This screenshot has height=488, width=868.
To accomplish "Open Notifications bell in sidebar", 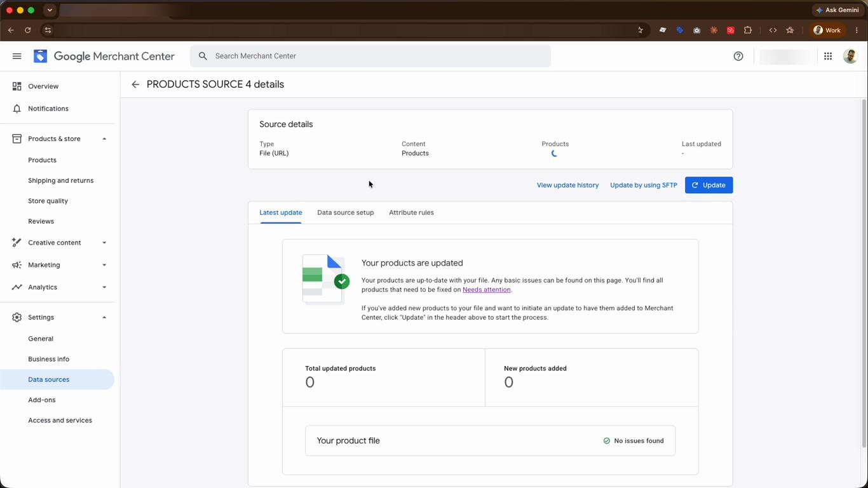I will [x=17, y=109].
